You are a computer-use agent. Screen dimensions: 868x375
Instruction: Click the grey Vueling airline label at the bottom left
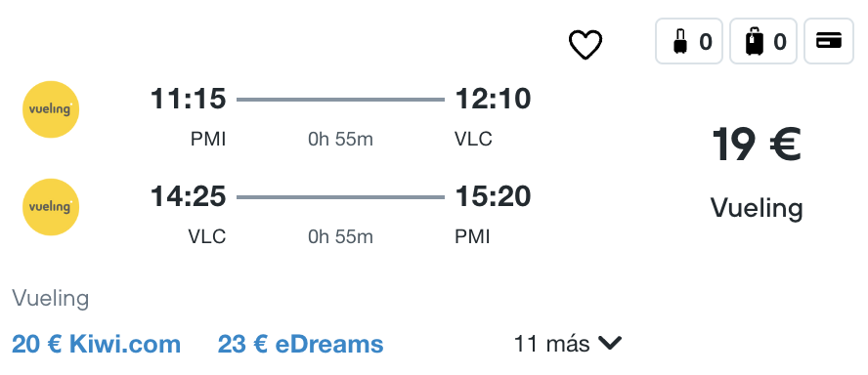tap(51, 299)
